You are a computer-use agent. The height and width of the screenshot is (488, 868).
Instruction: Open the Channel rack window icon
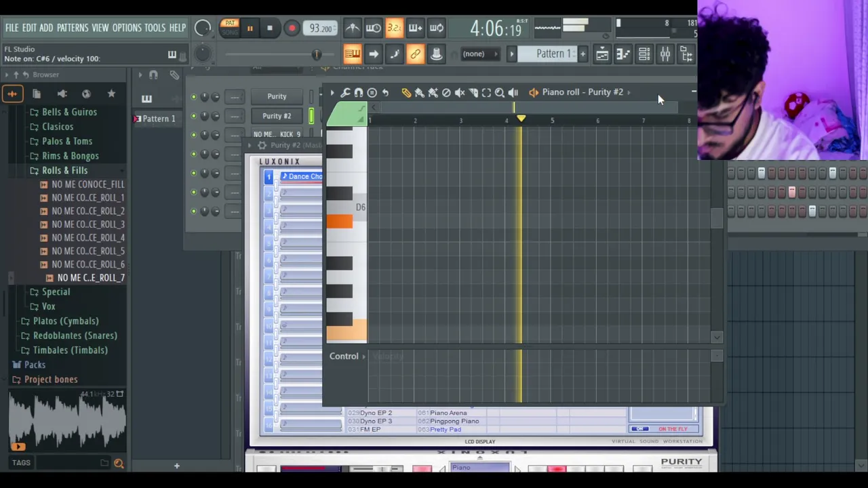click(644, 54)
